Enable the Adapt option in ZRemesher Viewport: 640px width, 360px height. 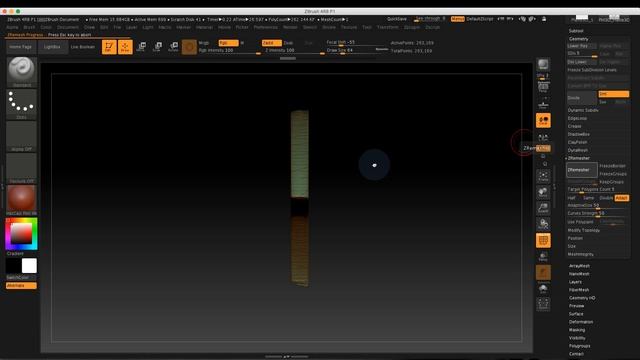pyautogui.click(x=621, y=198)
